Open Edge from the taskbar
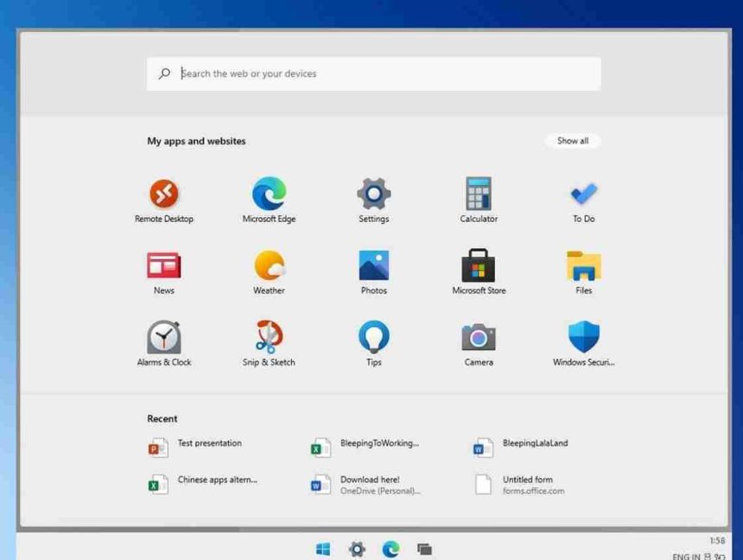 (391, 550)
